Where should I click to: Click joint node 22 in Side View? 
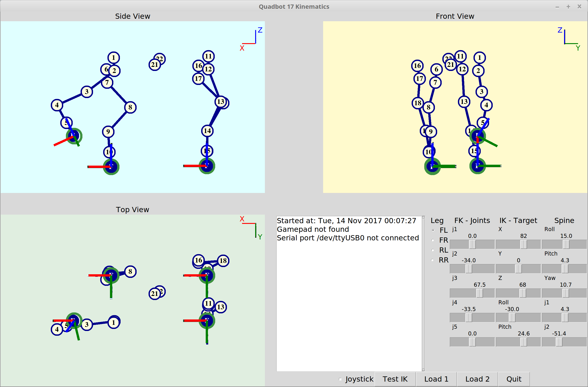click(x=160, y=59)
